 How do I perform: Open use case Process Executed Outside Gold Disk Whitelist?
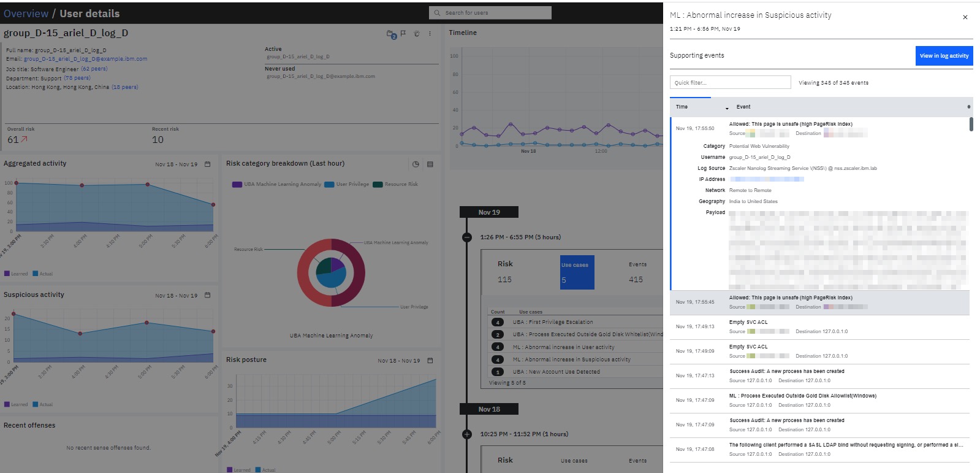point(587,334)
